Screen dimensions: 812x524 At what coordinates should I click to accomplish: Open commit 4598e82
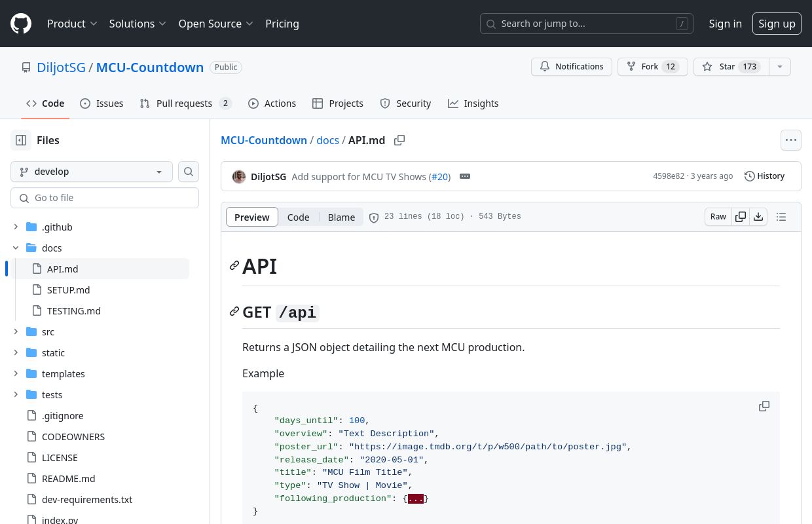[669, 176]
